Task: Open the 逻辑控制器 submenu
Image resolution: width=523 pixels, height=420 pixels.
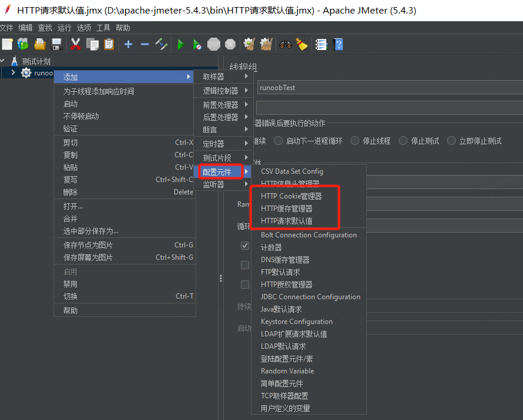Action: [x=223, y=91]
